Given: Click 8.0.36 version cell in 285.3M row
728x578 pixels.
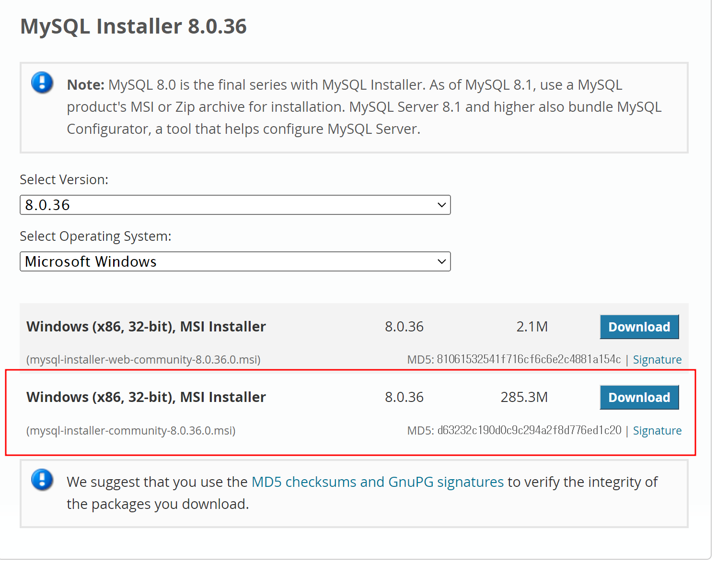Looking at the screenshot, I should [x=404, y=397].
